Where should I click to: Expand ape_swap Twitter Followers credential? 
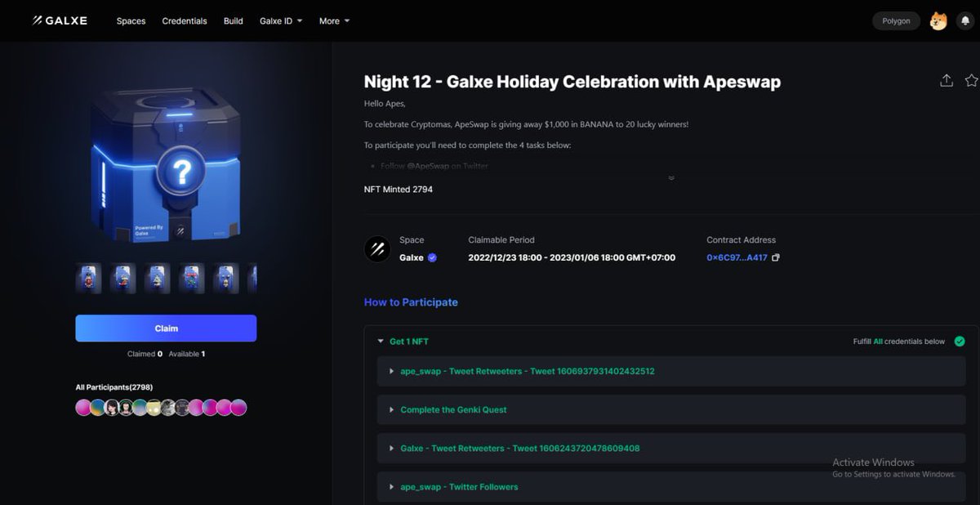pos(671,487)
